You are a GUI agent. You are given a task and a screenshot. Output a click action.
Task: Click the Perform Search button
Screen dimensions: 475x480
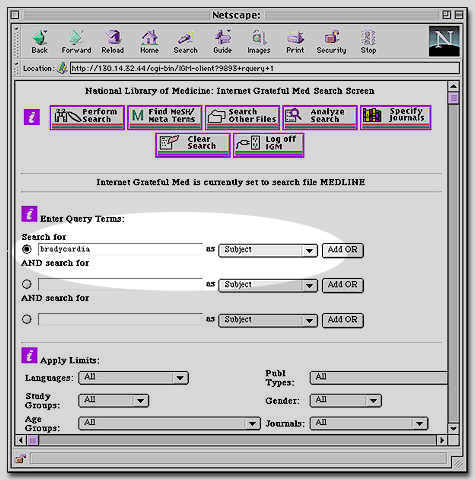tap(87, 117)
